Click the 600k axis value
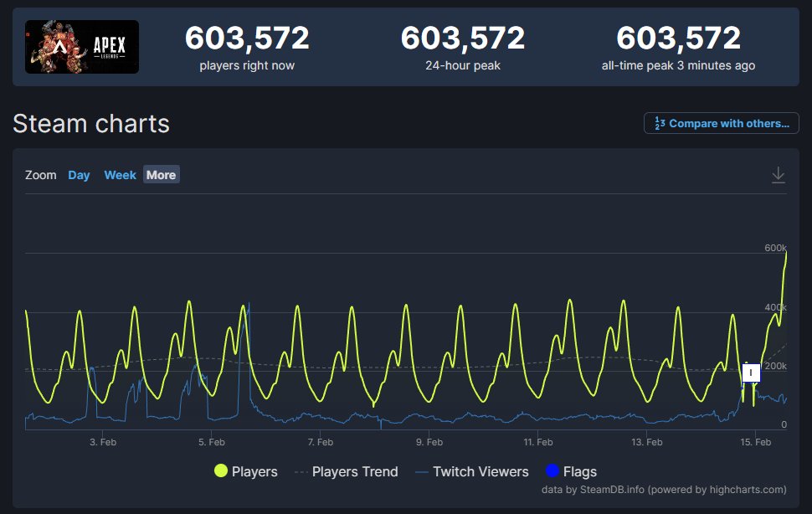The width and height of the screenshot is (812, 514). point(775,248)
